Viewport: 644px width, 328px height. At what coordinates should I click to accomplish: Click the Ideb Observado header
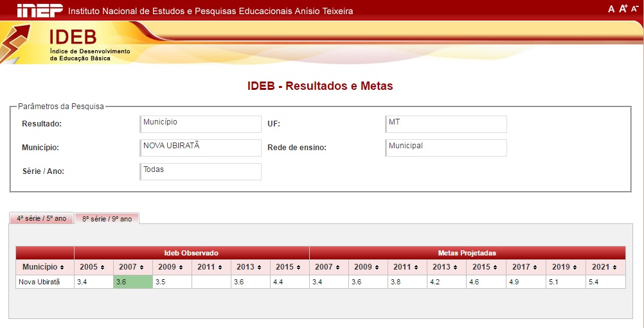pos(192,253)
